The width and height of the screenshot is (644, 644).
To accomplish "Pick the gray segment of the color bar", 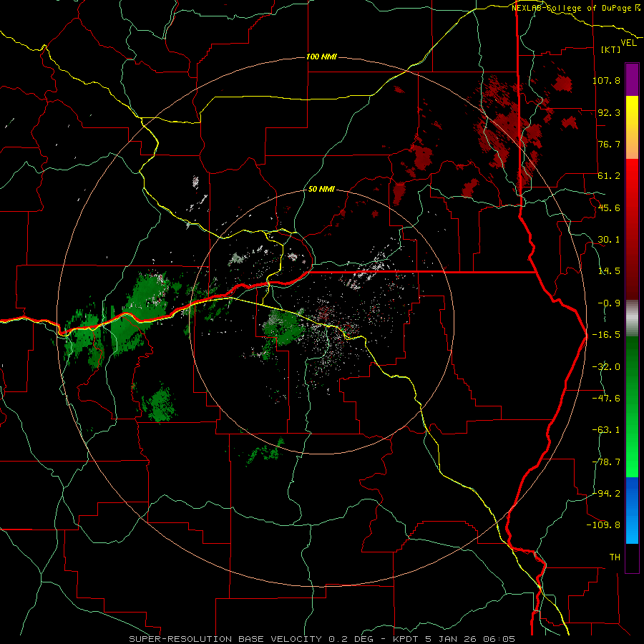I will tap(632, 318).
